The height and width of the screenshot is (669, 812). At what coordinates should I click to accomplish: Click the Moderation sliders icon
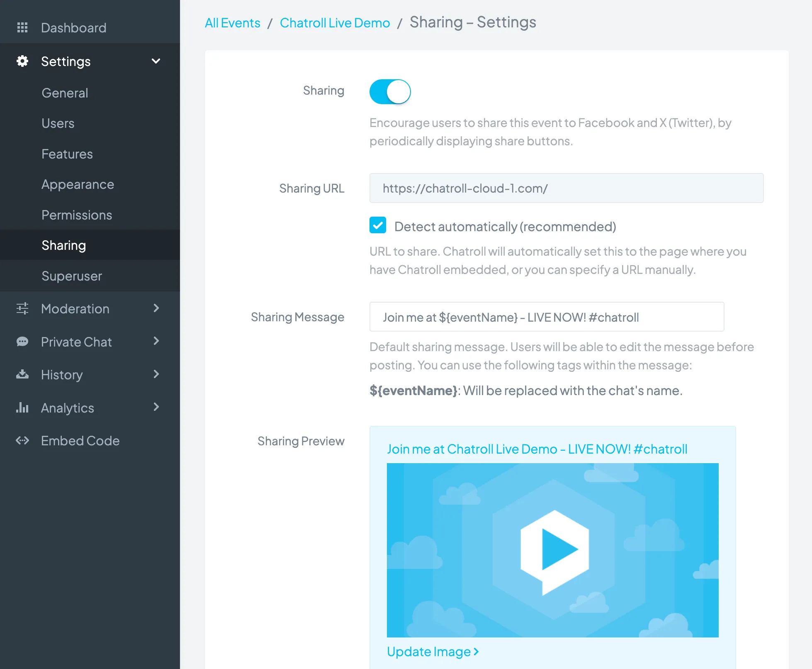pyautogui.click(x=22, y=309)
